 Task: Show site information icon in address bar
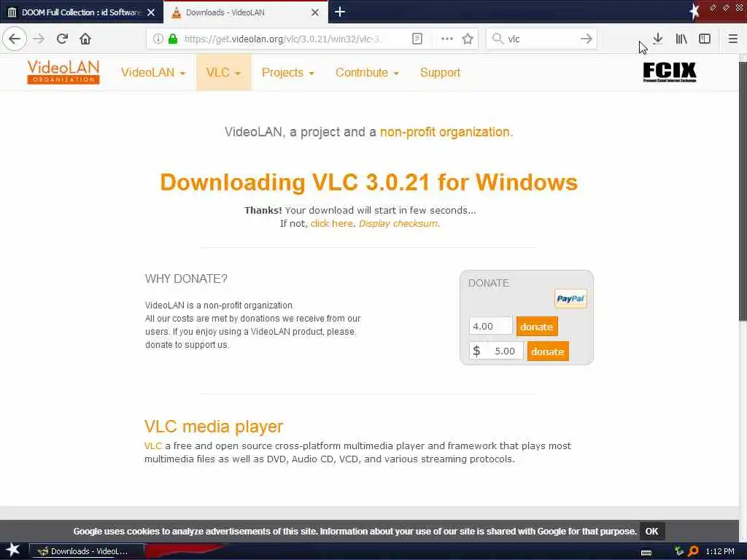pyautogui.click(x=158, y=39)
